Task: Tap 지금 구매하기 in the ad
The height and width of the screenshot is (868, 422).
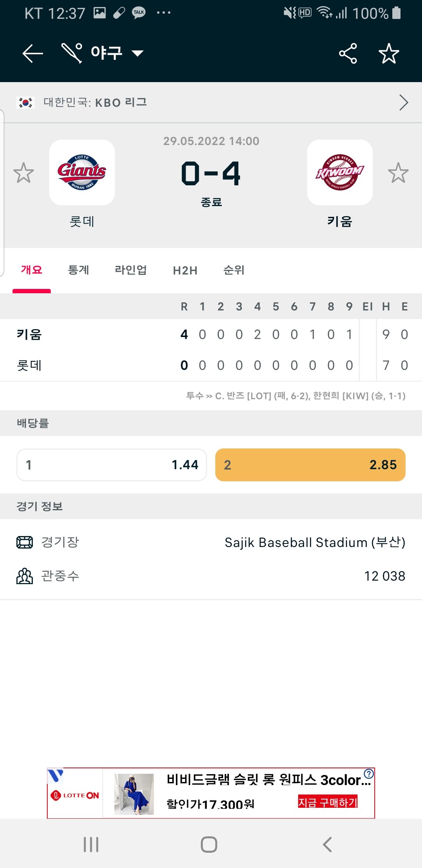Action: coord(328,802)
